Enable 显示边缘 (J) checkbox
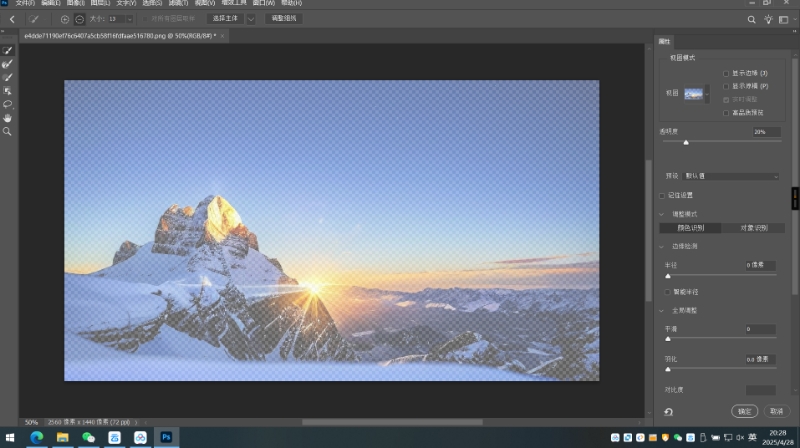800x448 pixels. [726, 73]
